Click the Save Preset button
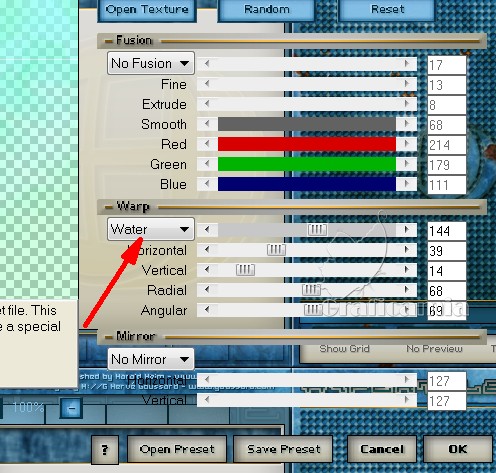Viewport: 496px width, 473px height. (x=283, y=449)
